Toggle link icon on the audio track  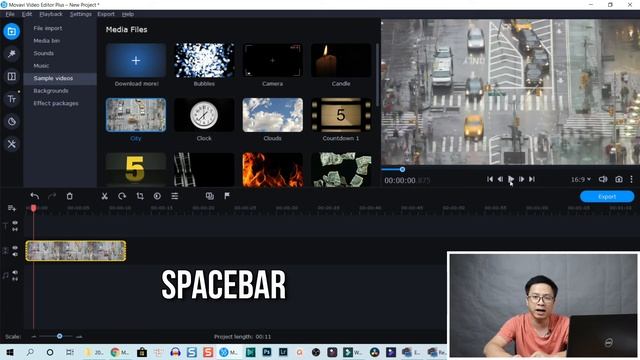(15, 279)
